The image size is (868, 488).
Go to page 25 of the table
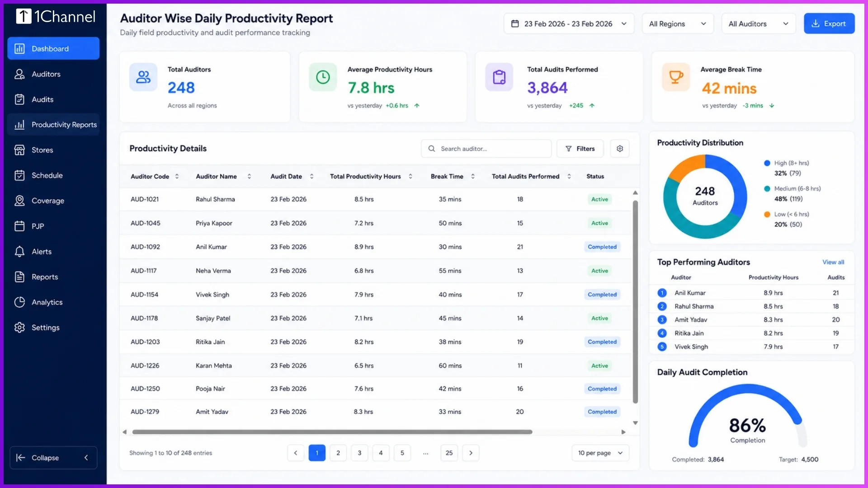click(x=449, y=453)
